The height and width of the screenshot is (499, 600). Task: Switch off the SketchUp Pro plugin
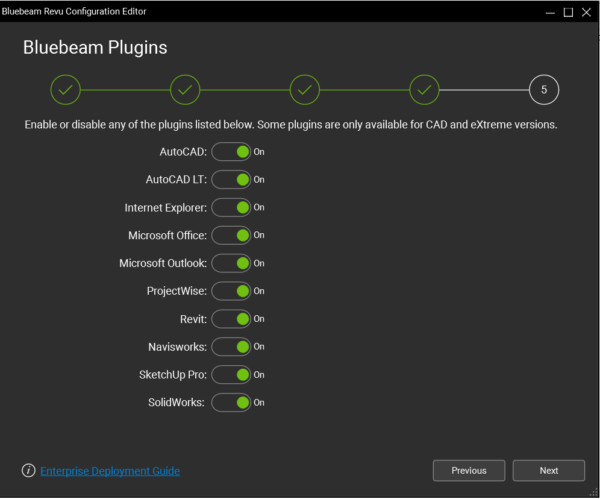coord(231,375)
